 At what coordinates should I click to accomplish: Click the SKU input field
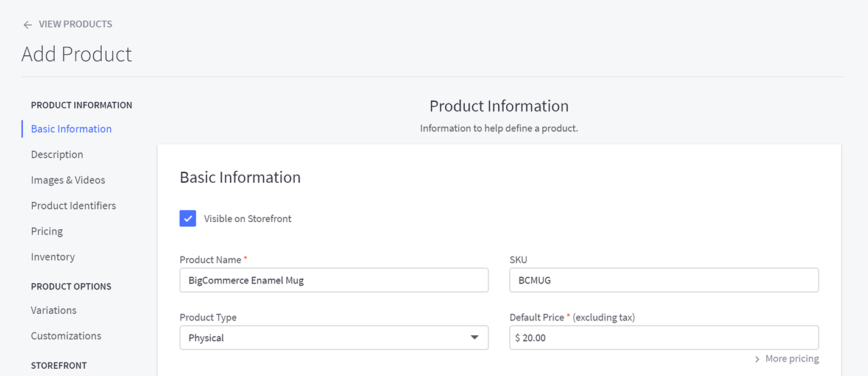663,280
